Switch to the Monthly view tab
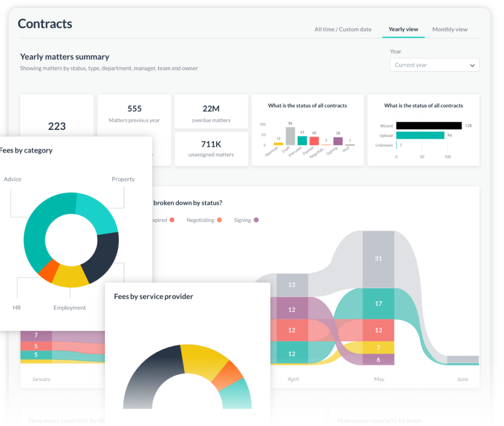 pos(449,29)
